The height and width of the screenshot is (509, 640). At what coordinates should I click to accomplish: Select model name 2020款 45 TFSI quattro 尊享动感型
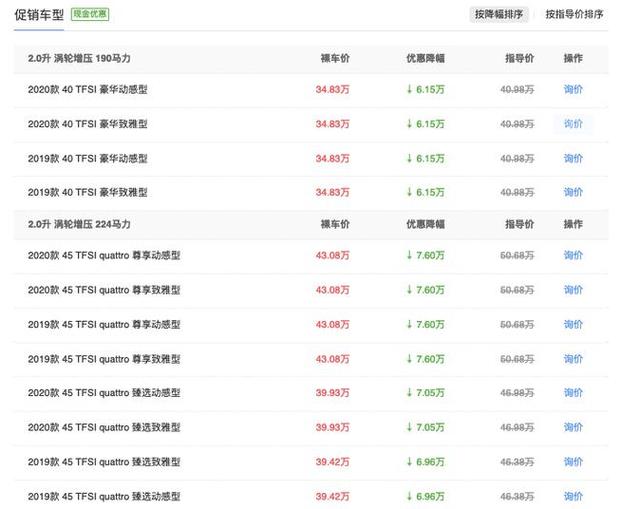(104, 256)
